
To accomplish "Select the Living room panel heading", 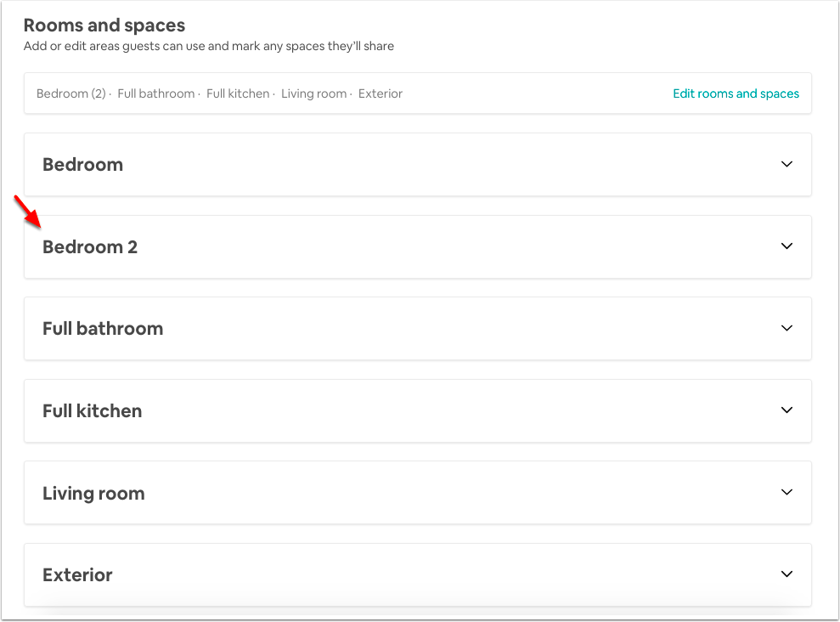I will pos(93,494).
